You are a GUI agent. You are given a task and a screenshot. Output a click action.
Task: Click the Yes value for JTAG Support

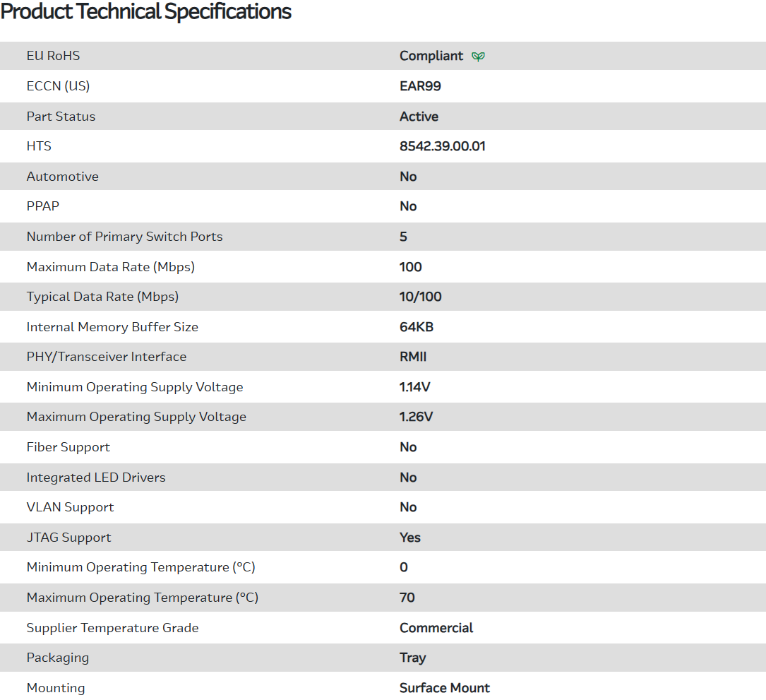pos(409,538)
